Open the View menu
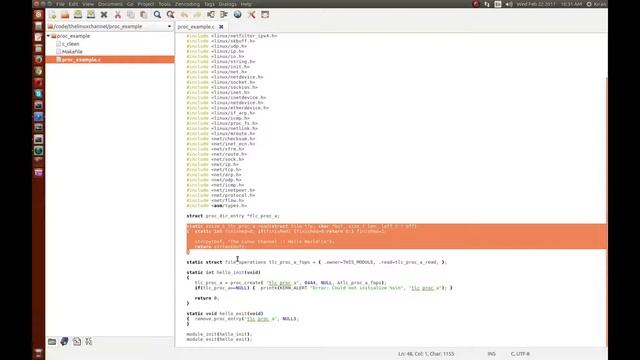640x360 pixels. pyautogui.click(x=88, y=4)
